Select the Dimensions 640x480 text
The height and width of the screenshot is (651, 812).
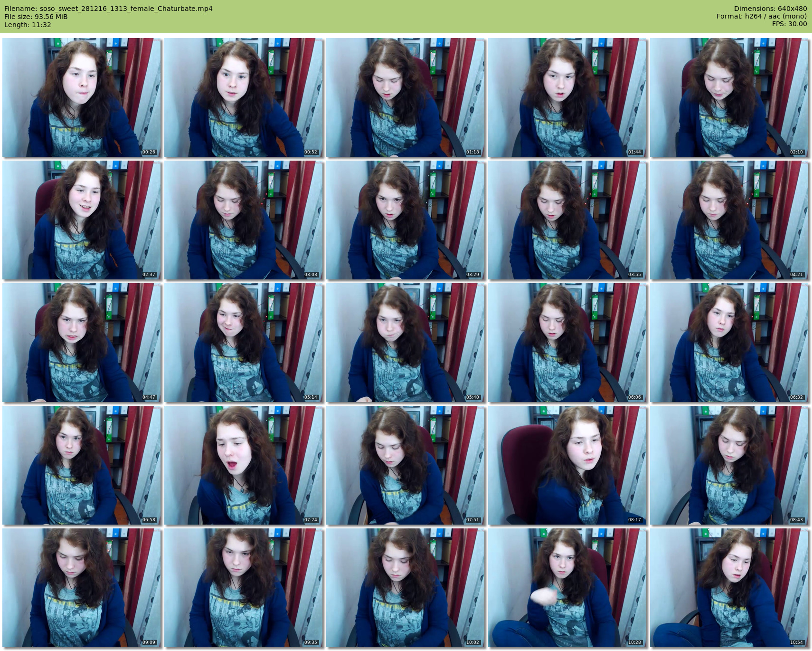(770, 9)
